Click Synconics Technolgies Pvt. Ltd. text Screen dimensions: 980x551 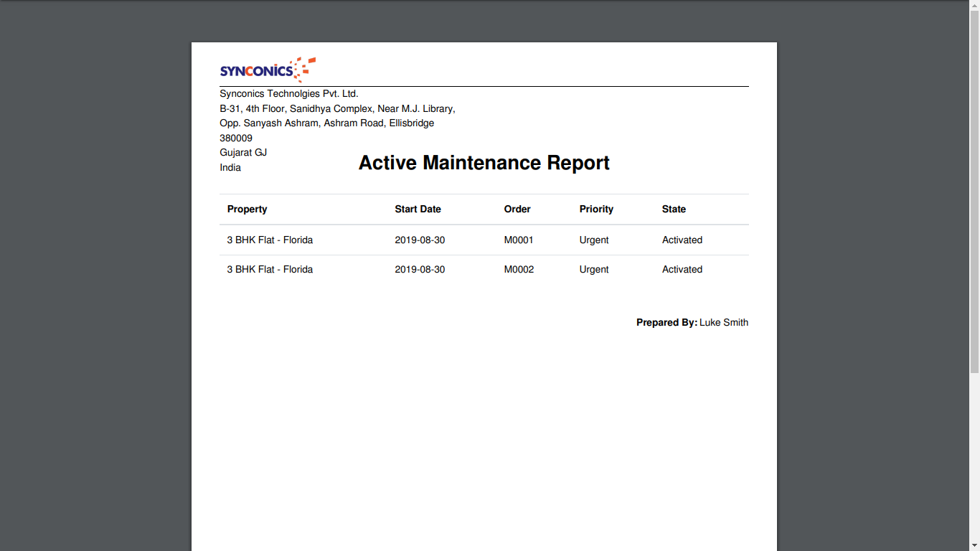(288, 94)
